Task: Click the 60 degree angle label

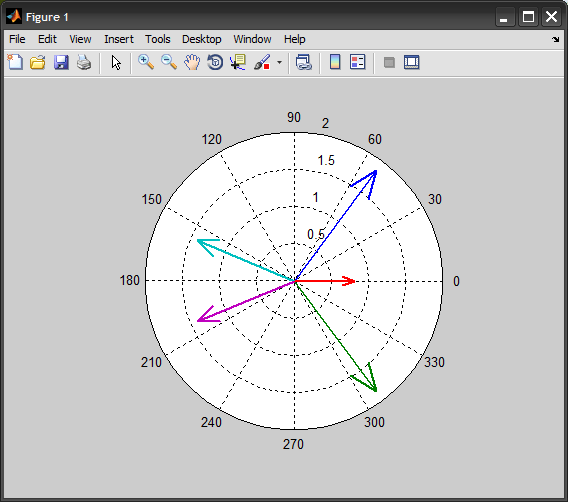Action: point(375,139)
